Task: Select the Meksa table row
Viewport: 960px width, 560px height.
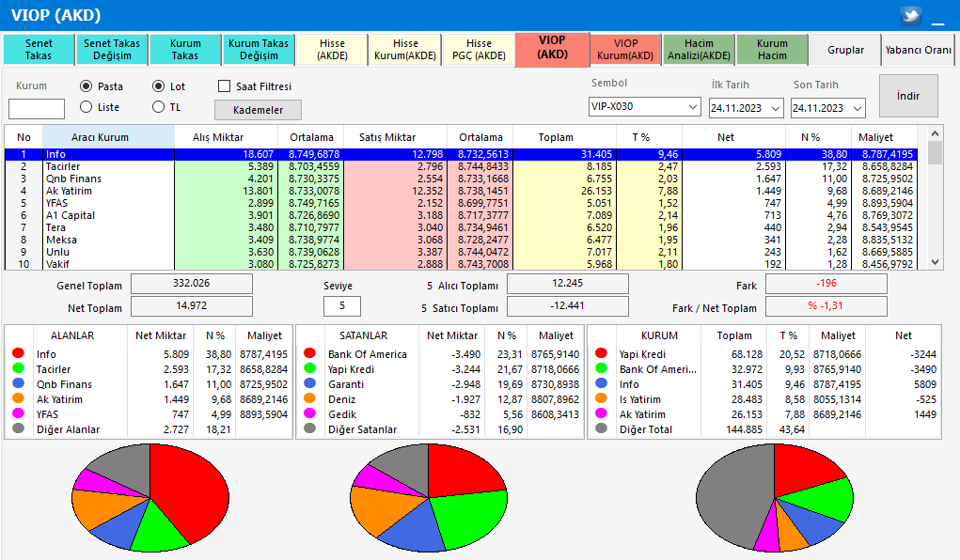Action: [x=463, y=240]
